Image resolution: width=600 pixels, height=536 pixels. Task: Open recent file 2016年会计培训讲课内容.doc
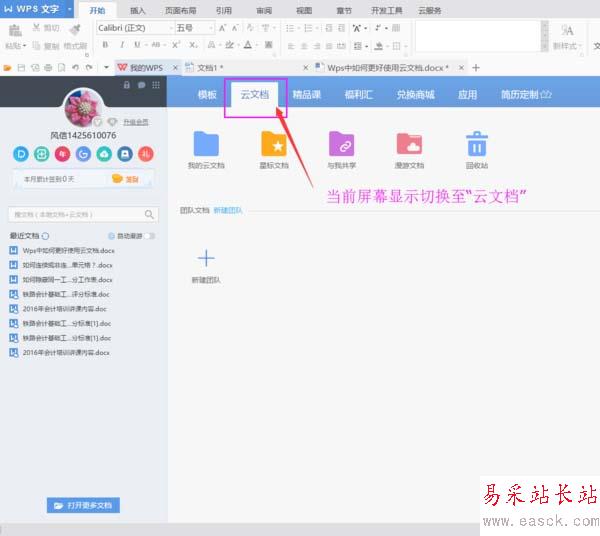tap(64, 309)
